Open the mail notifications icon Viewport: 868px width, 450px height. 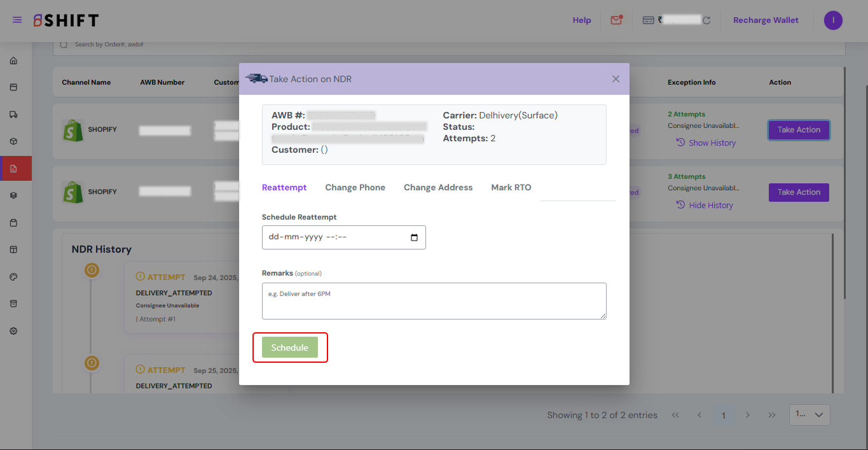616,20
